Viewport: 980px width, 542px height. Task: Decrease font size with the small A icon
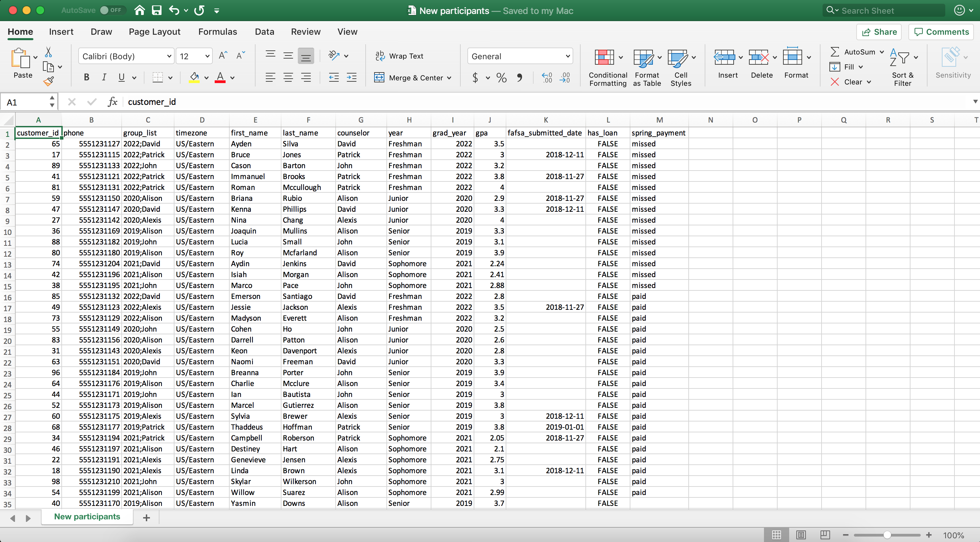coord(241,56)
